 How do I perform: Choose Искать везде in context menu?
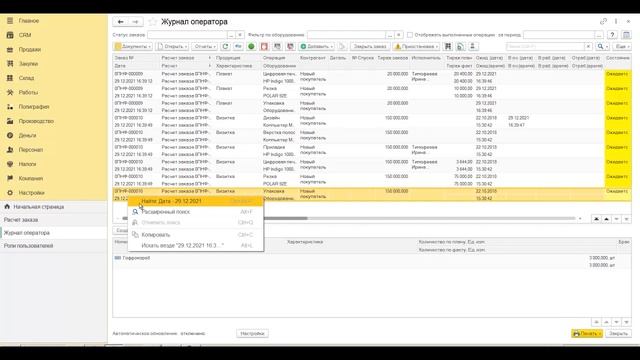[x=196, y=245]
